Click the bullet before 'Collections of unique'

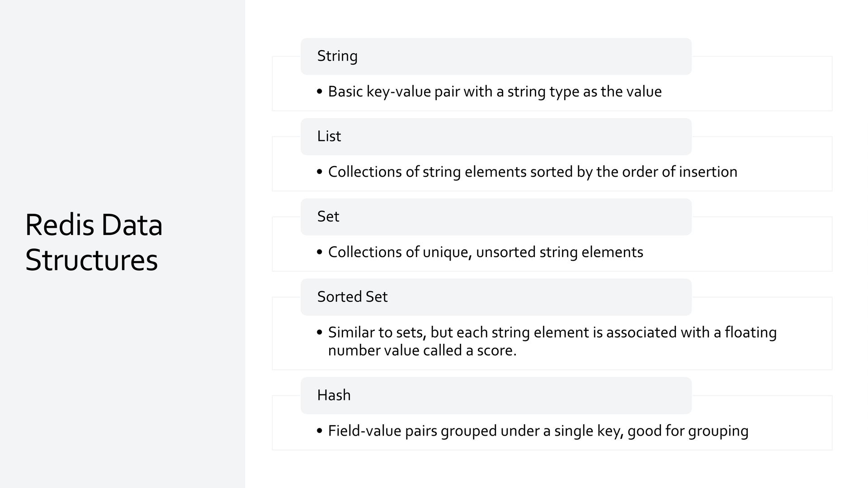[x=320, y=252]
